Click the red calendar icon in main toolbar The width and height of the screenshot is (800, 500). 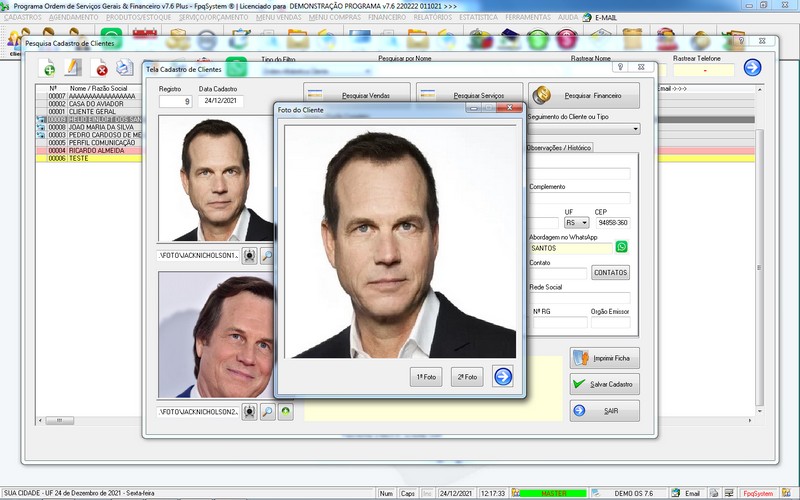click(x=144, y=37)
